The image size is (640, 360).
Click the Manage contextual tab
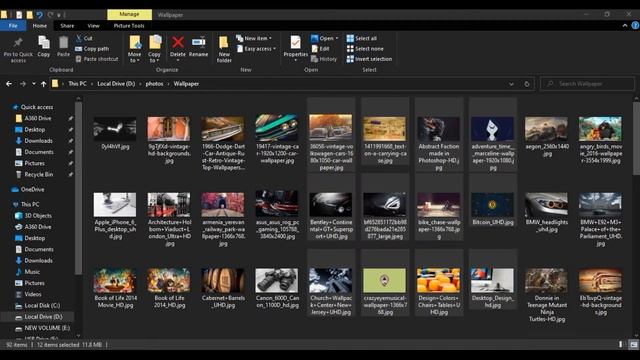pyautogui.click(x=129, y=14)
